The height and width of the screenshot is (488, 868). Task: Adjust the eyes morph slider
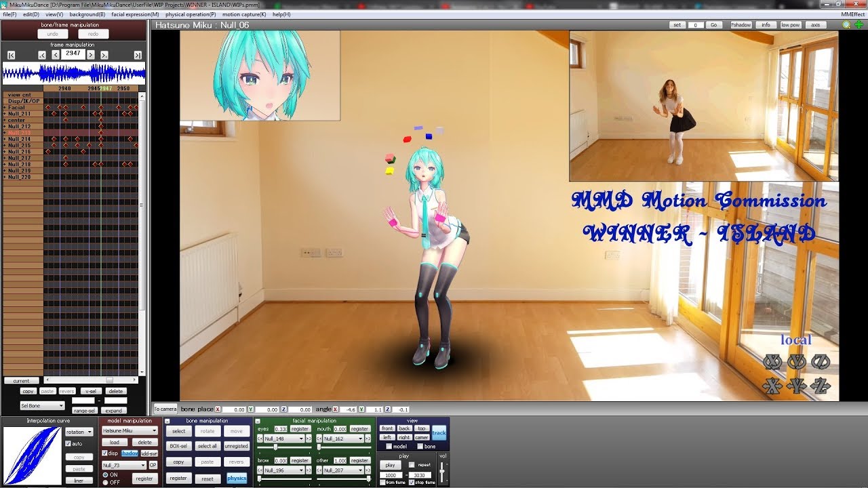275,447
